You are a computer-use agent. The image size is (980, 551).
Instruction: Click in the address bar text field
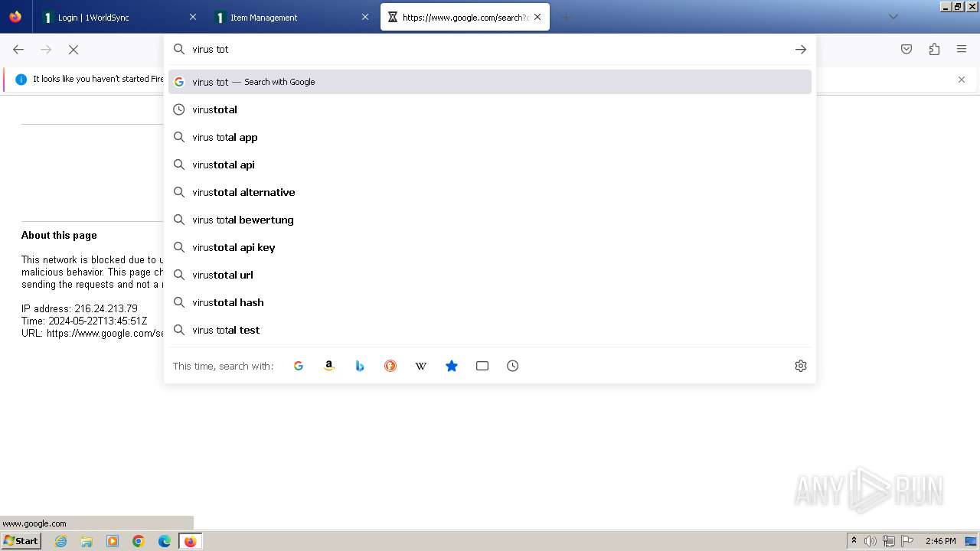[x=490, y=49]
